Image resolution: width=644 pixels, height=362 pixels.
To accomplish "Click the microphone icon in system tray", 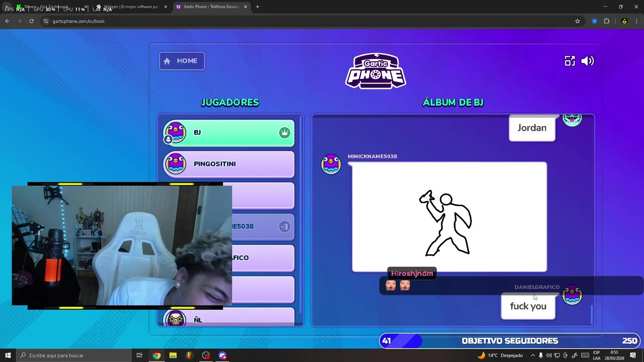I will click(x=541, y=355).
